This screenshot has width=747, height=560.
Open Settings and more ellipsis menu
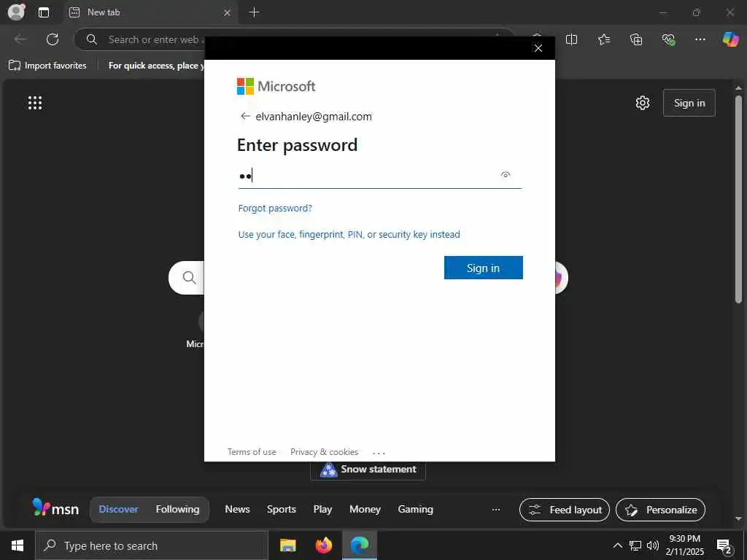(700, 39)
